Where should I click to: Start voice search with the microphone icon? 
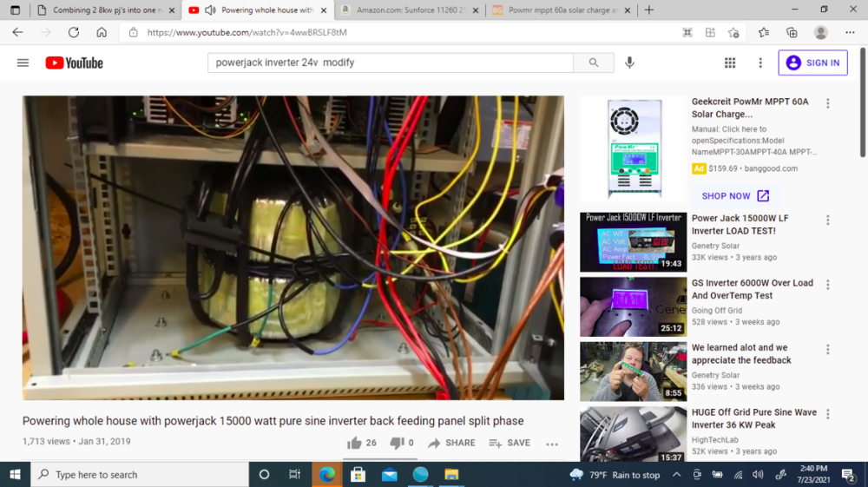point(629,63)
